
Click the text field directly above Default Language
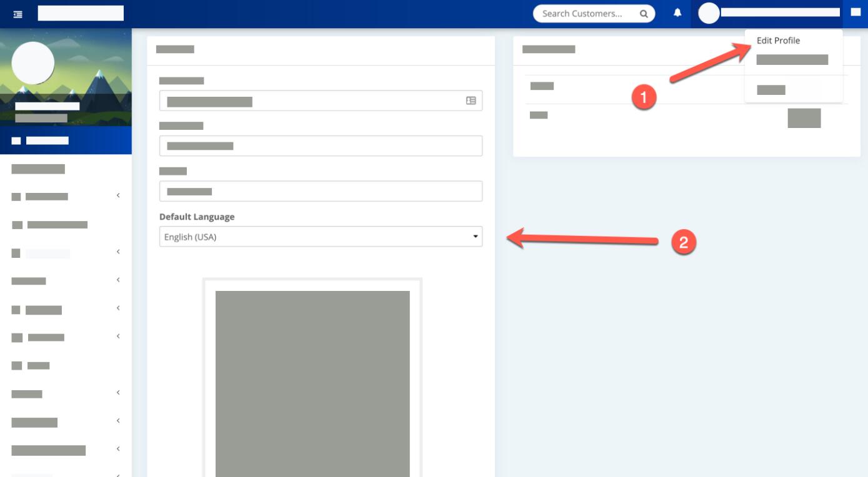coord(321,191)
